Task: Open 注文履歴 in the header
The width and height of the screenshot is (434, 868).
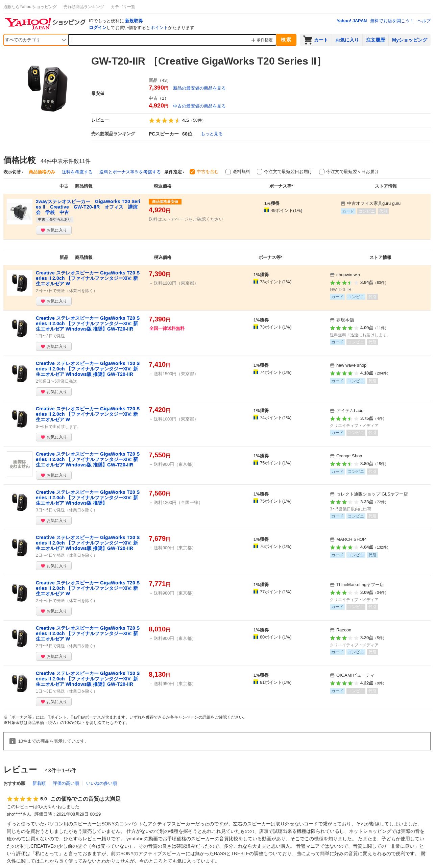Action: [376, 40]
